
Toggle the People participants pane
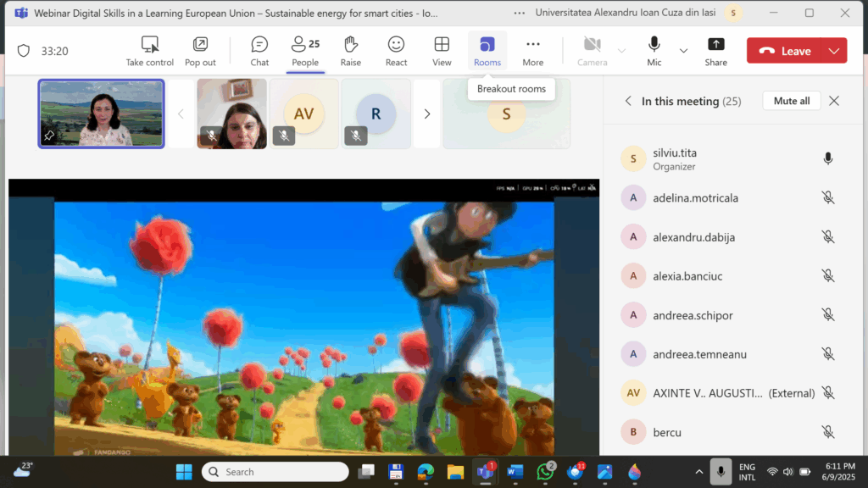[x=305, y=51]
